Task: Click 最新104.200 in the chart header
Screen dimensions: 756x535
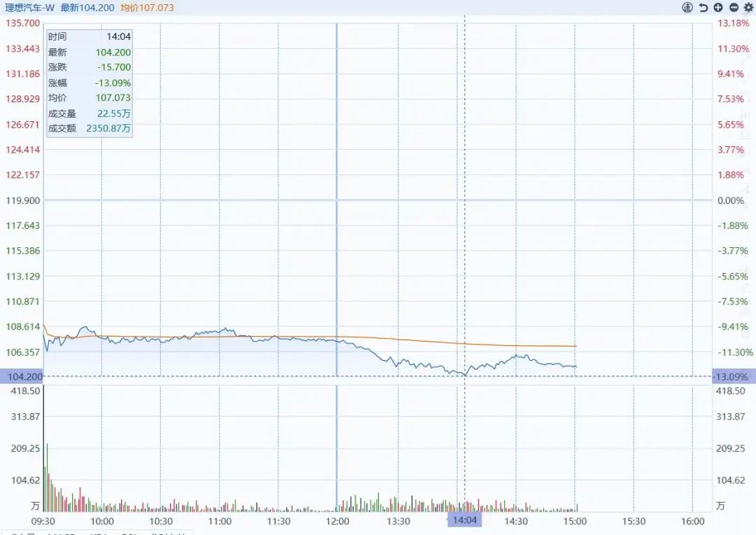Action: (x=87, y=8)
